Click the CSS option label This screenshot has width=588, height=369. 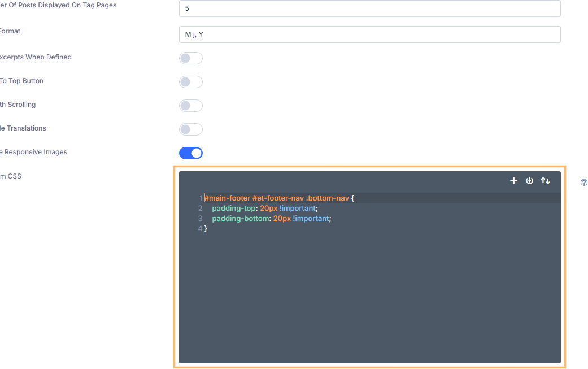click(11, 176)
